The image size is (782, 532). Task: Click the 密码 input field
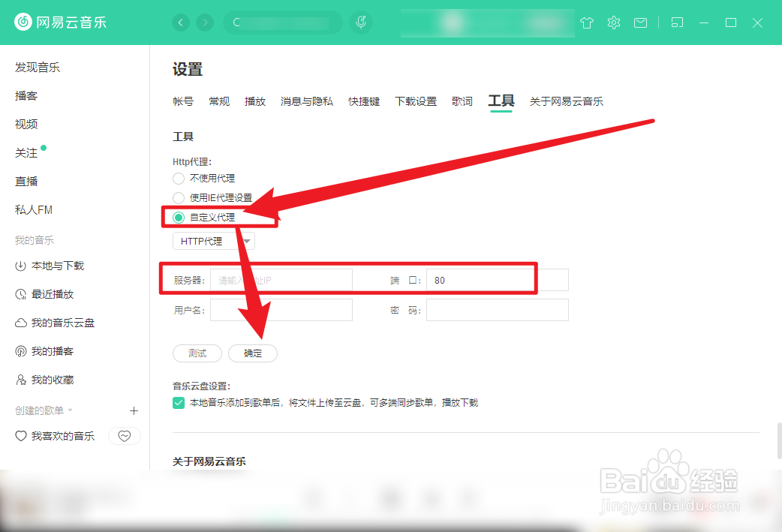click(498, 310)
